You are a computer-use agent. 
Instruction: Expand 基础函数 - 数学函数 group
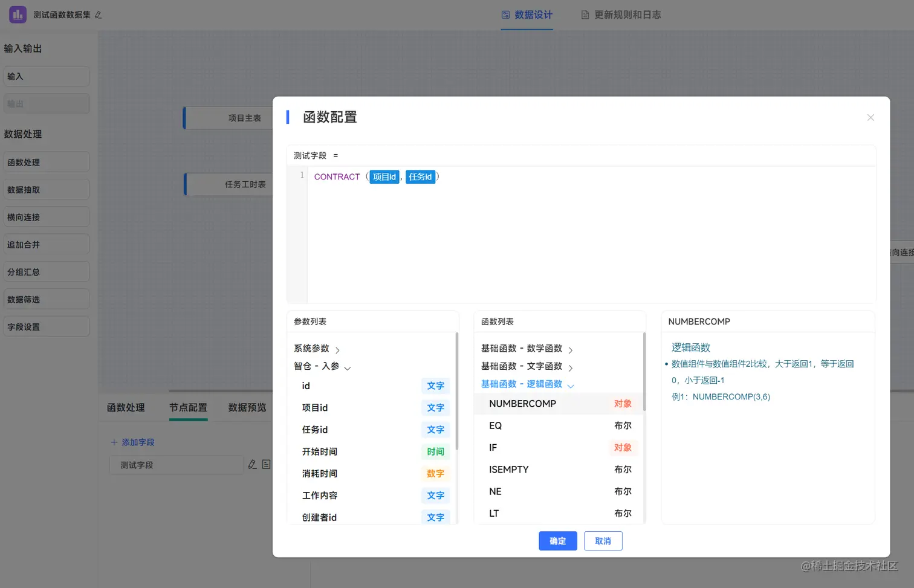tap(570, 350)
